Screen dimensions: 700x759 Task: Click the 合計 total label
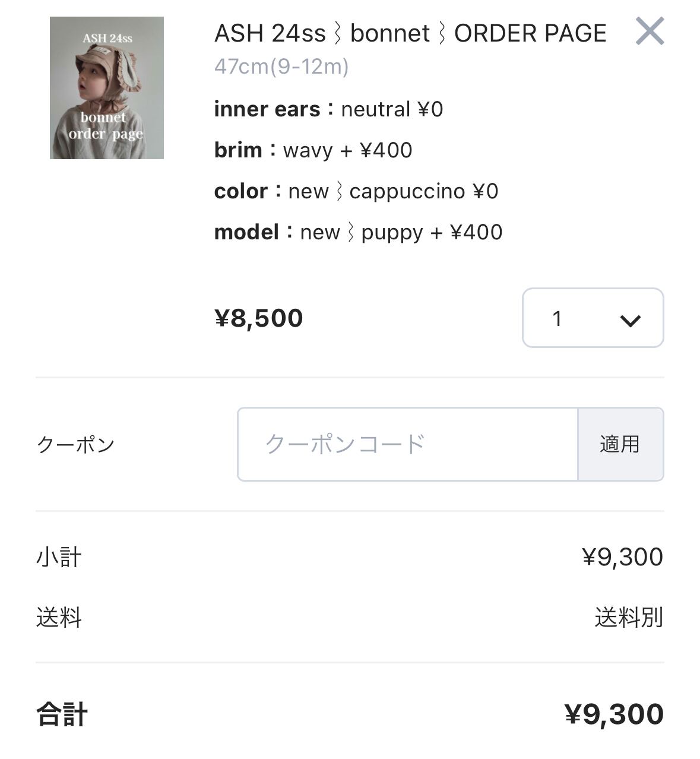coord(62,714)
